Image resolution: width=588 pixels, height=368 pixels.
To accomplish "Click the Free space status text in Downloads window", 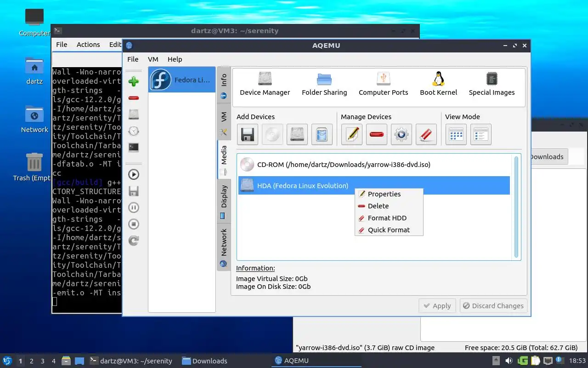I will (521, 348).
